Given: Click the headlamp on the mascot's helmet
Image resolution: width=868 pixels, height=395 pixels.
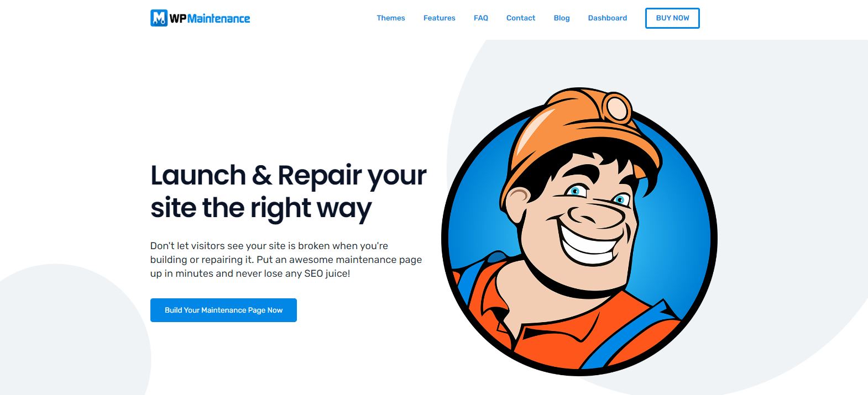Looking at the screenshot, I should (617, 108).
